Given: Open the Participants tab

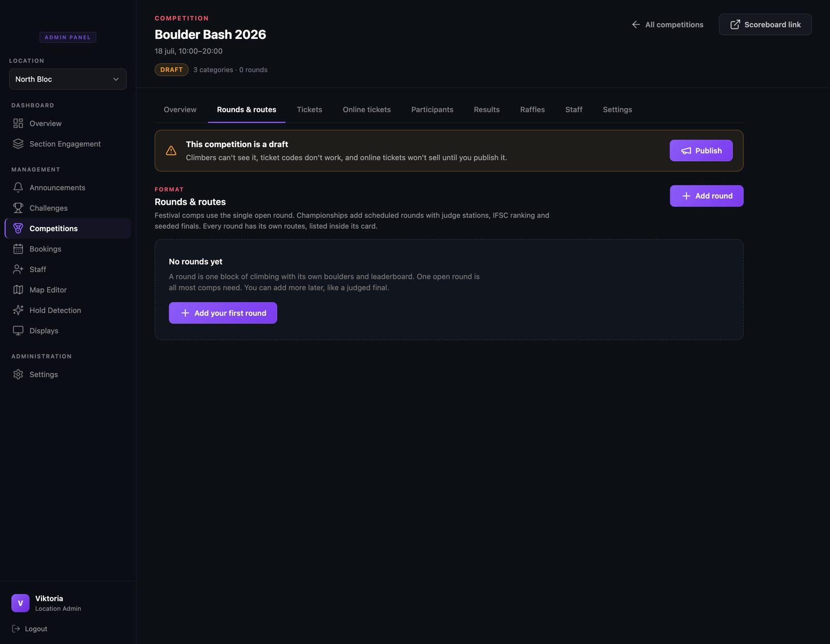Looking at the screenshot, I should click(x=432, y=109).
